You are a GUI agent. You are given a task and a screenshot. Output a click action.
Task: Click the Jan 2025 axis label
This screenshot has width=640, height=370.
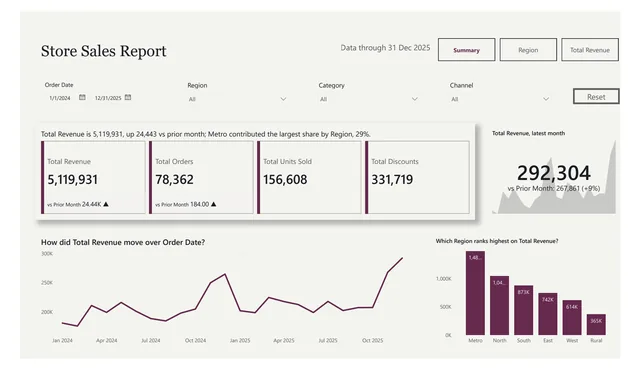click(240, 340)
